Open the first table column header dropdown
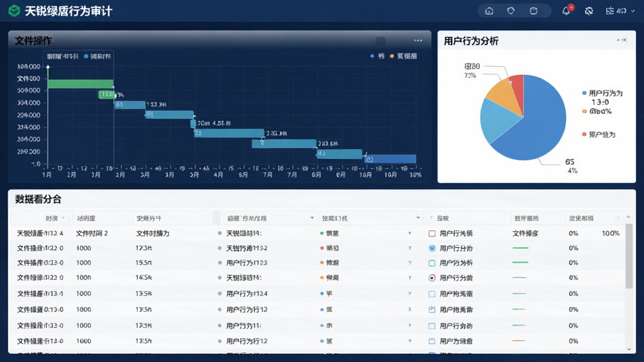 tap(64, 218)
